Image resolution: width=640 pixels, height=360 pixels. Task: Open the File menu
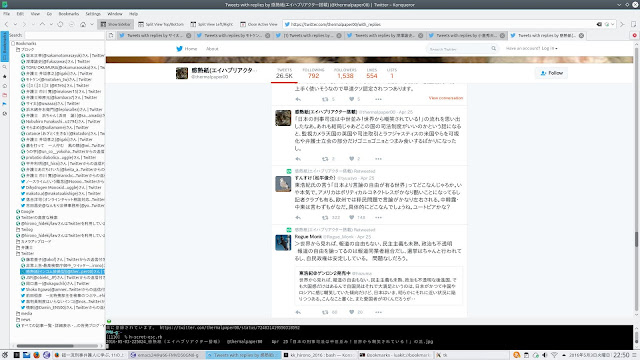(x=7, y=14)
